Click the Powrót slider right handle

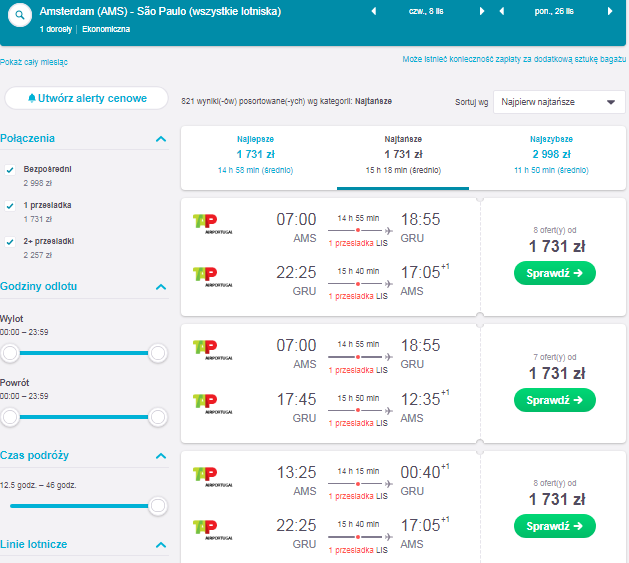(x=158, y=417)
